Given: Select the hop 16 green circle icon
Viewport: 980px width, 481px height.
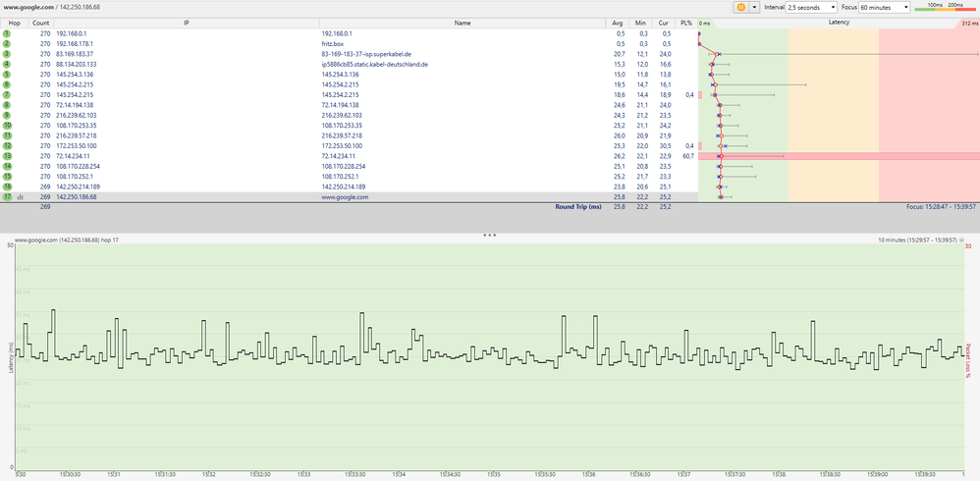Looking at the screenshot, I should pos(7,187).
